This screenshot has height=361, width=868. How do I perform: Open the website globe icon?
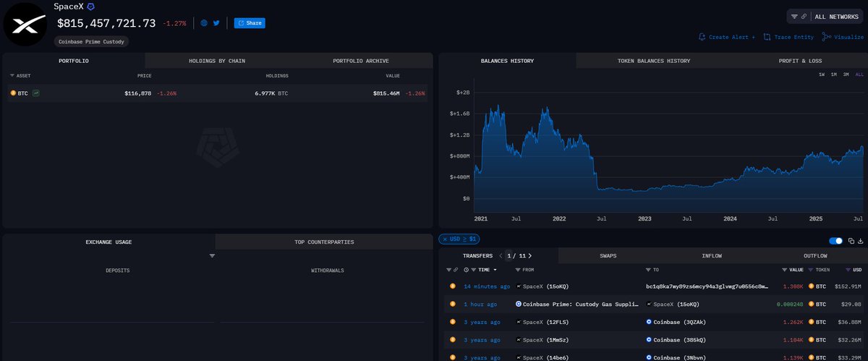coord(205,23)
